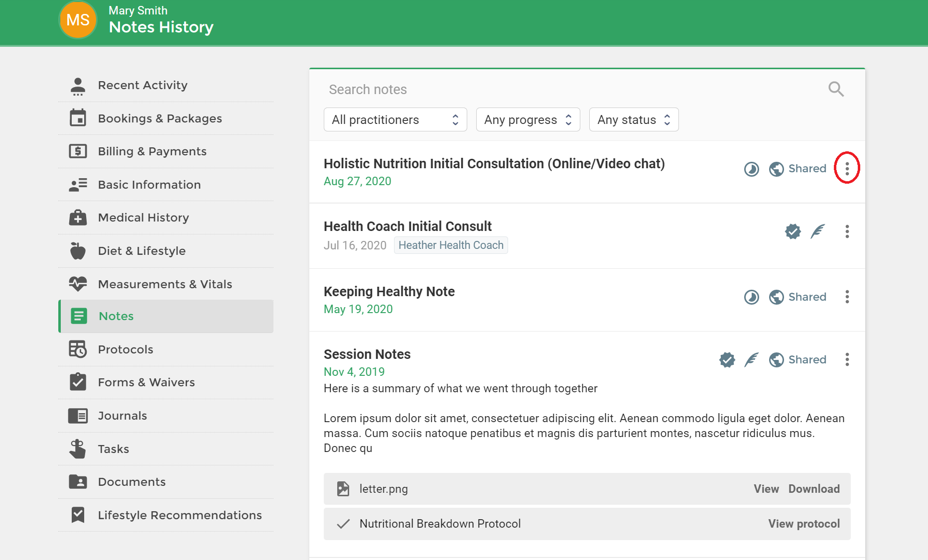Open the Any status dropdown
Screen dimensions: 928x560
point(634,119)
